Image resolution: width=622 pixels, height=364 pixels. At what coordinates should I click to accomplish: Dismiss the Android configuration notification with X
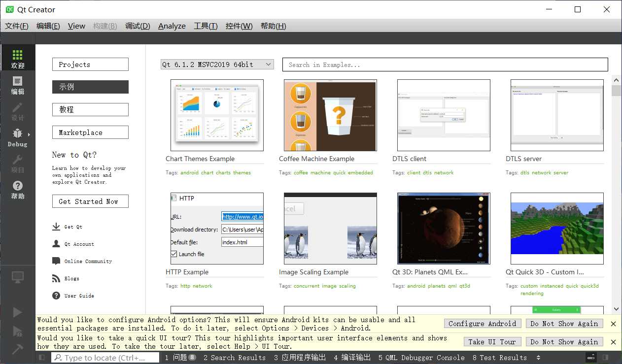point(613,324)
